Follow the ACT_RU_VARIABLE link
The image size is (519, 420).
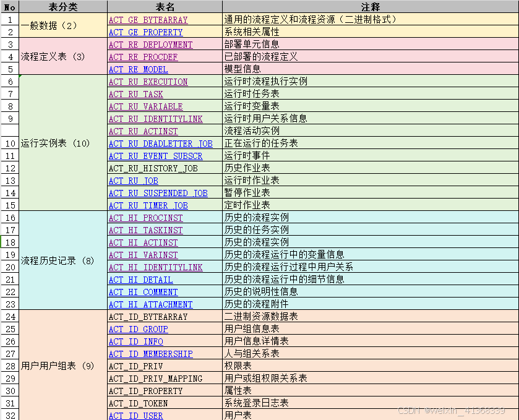pyautogui.click(x=145, y=106)
